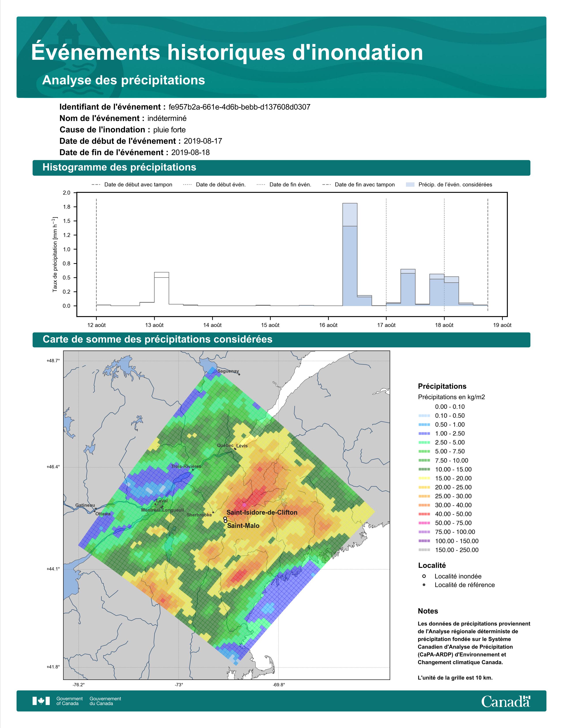Click the Saguenay label on map

coord(228,371)
